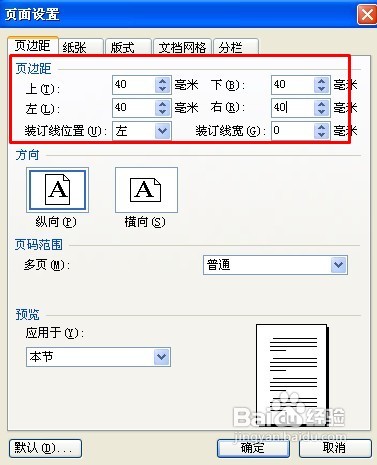Click the right margin 右 input field

coord(293,108)
